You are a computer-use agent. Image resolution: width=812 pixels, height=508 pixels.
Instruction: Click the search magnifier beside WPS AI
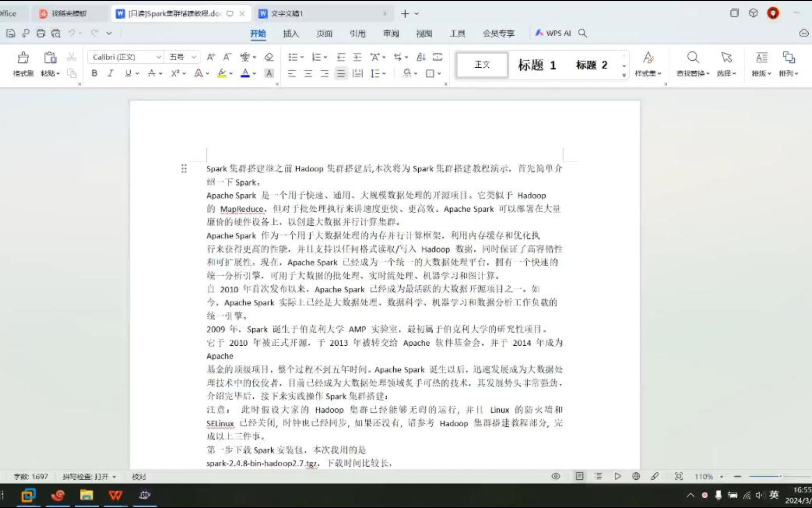click(583, 33)
